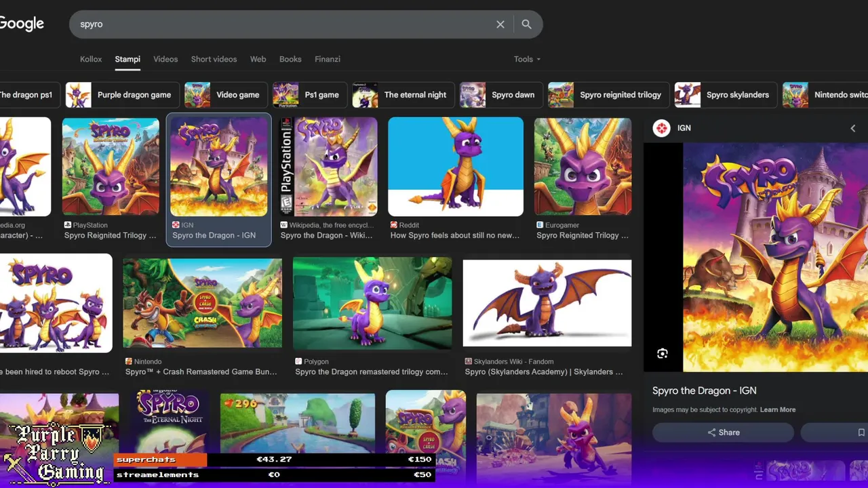868x488 pixels.
Task: Select the Purple dragon game chip
Action: point(123,95)
